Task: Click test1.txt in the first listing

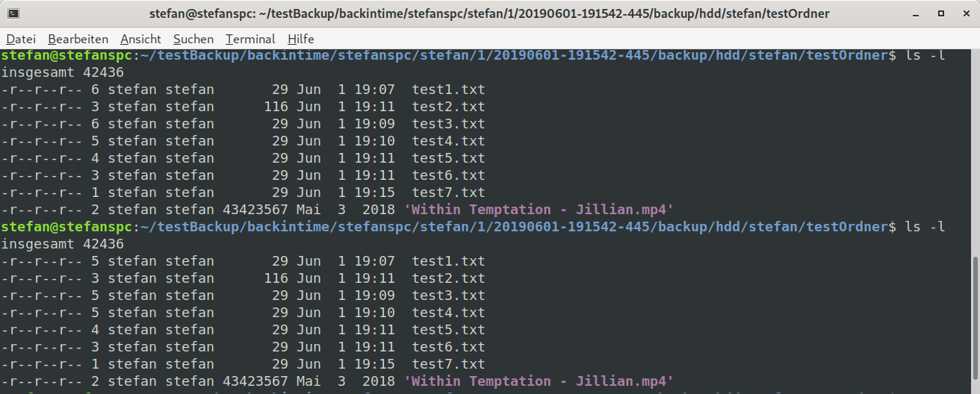Action: click(x=448, y=90)
